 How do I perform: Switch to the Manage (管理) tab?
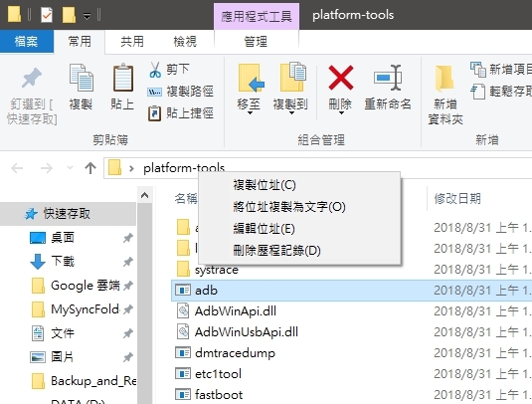point(256,42)
